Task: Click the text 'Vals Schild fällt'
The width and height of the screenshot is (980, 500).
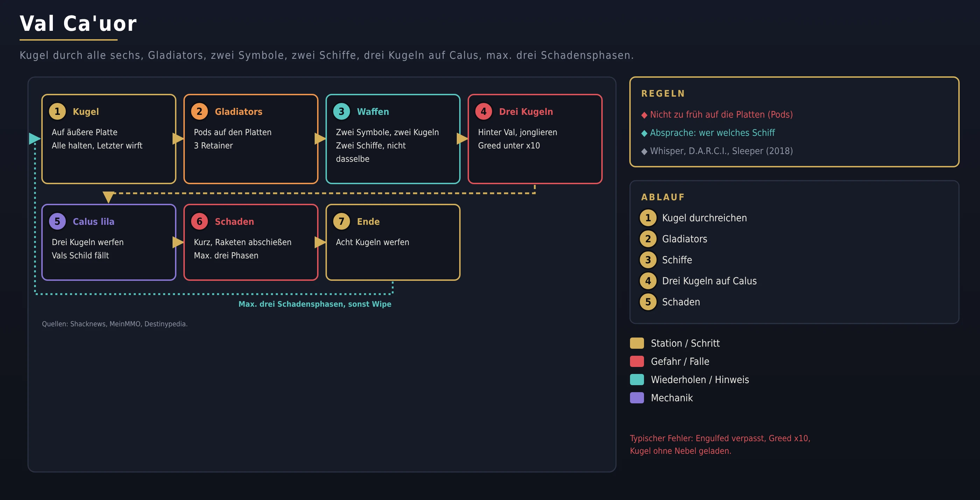Action: pyautogui.click(x=80, y=256)
